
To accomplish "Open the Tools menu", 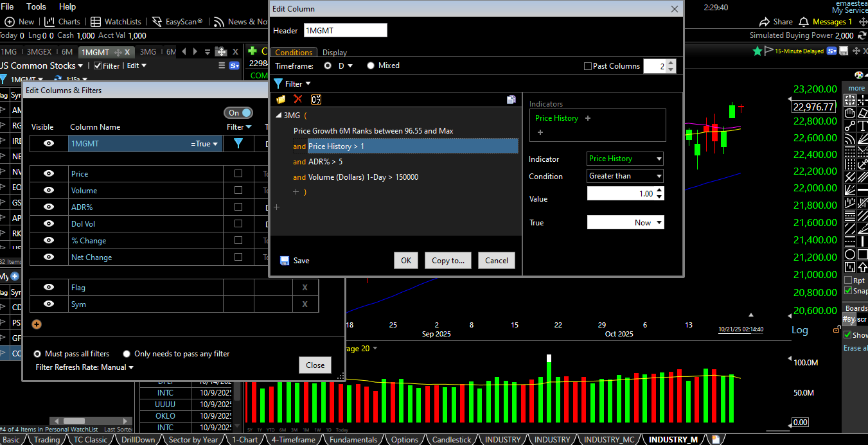I will click(x=36, y=7).
